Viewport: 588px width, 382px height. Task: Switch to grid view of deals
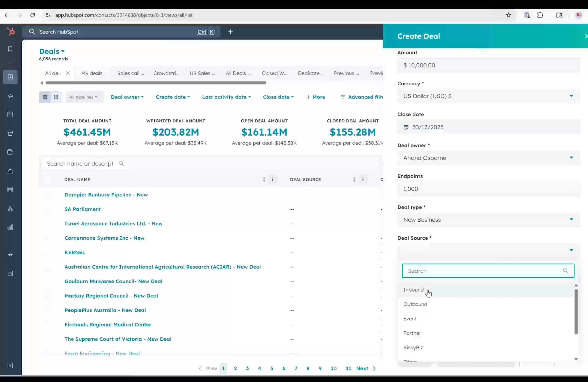point(56,97)
